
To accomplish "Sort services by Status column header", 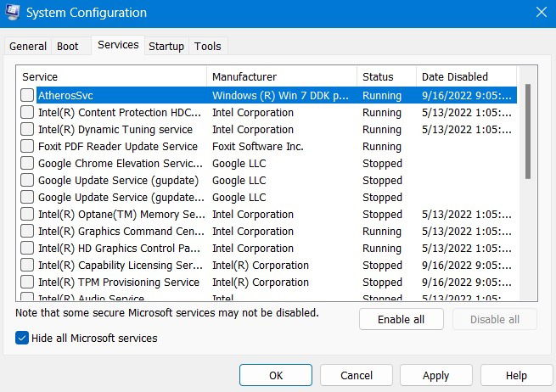I will point(386,76).
